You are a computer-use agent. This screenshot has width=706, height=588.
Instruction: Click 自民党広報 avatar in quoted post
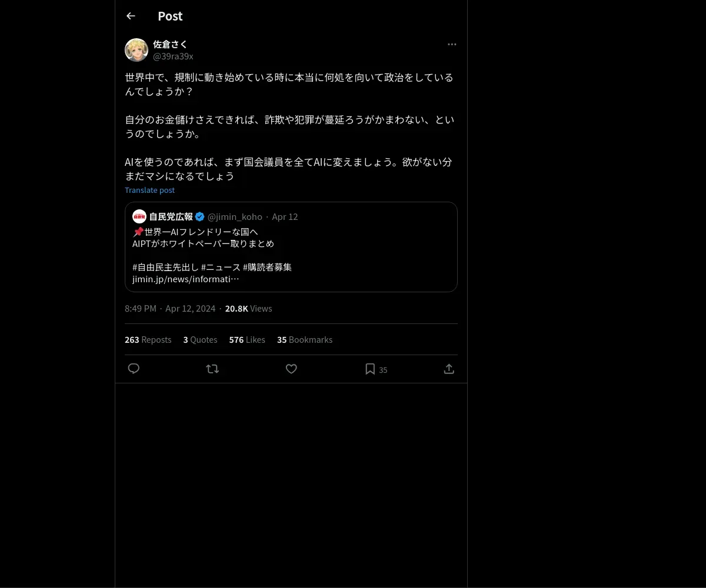(139, 216)
